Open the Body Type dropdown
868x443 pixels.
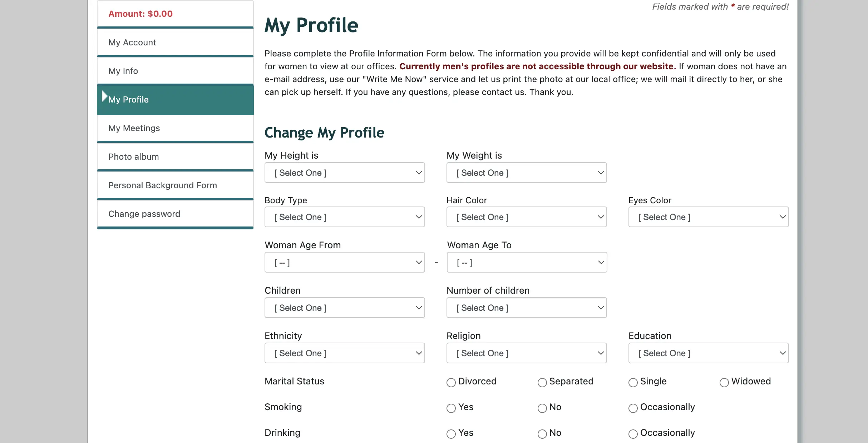[344, 217]
